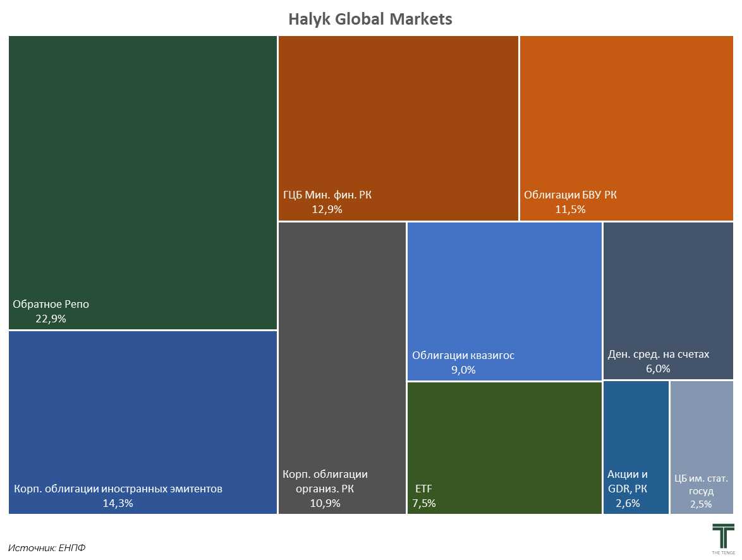Click the 22,9% value

[51, 319]
